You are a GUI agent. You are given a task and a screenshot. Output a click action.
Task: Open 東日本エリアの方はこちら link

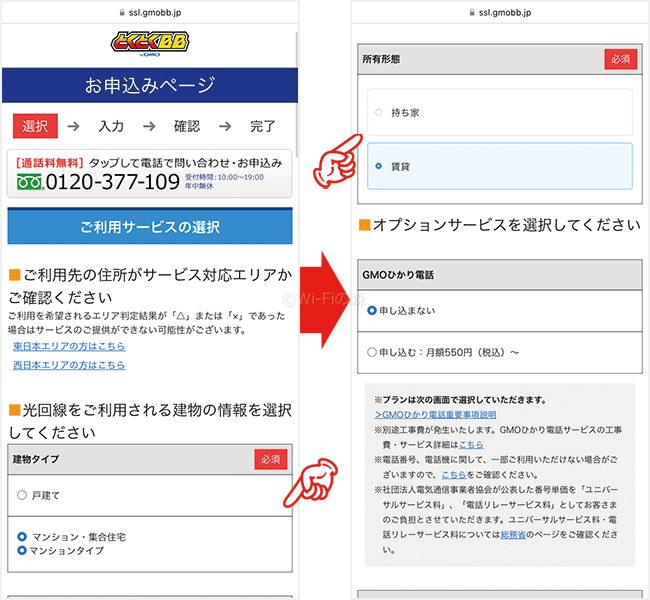tap(69, 346)
